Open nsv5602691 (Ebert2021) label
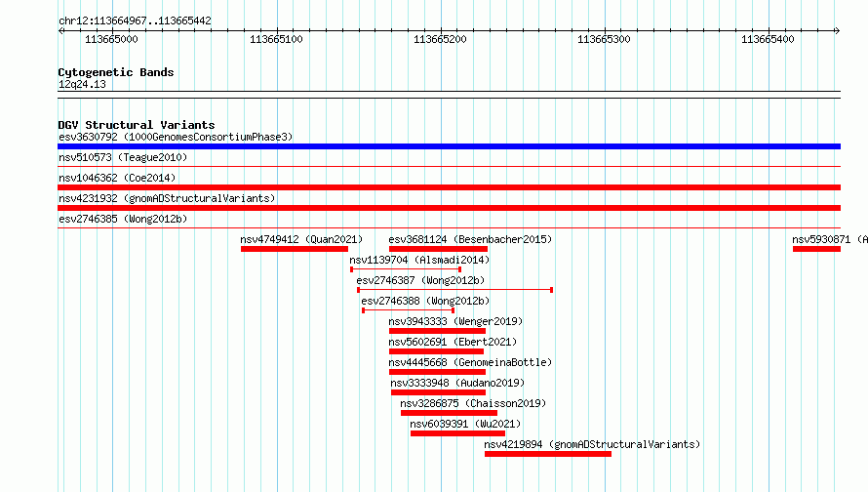 pyautogui.click(x=453, y=342)
